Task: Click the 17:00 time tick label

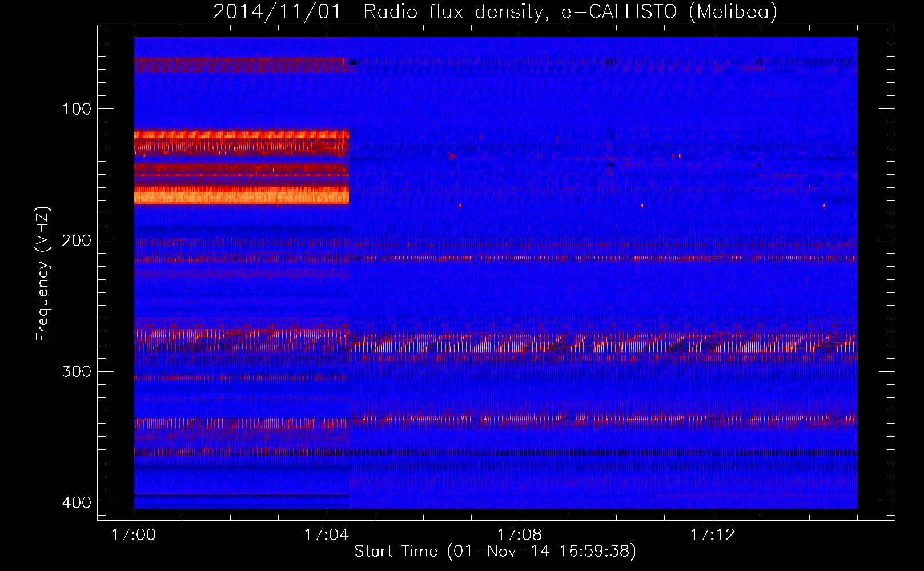Action: click(134, 535)
